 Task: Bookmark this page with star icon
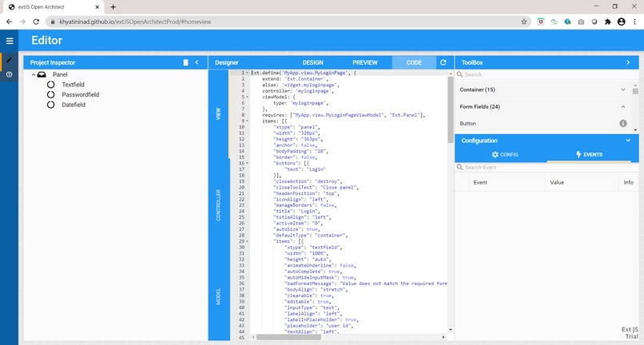[524, 22]
